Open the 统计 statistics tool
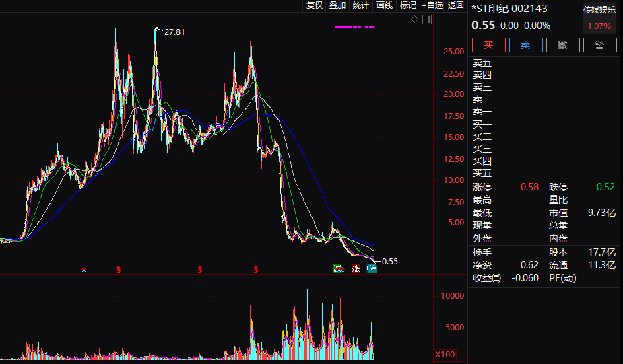623x364 pixels. 361,5
